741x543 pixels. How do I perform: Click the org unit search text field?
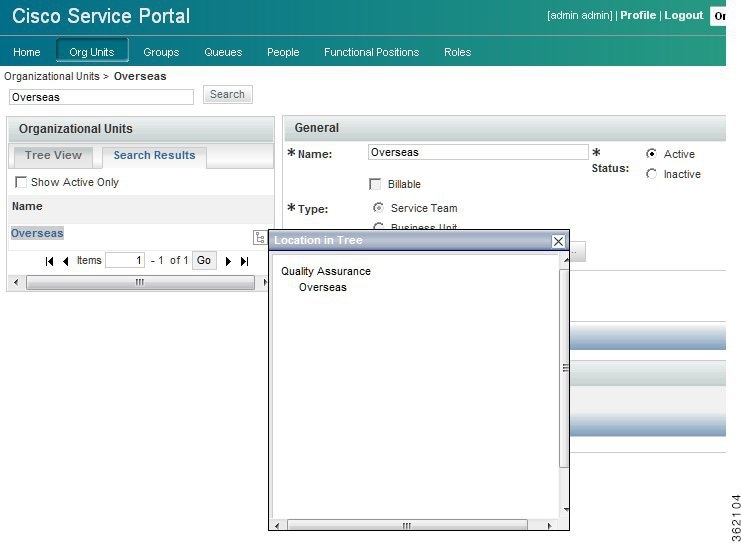click(101, 97)
